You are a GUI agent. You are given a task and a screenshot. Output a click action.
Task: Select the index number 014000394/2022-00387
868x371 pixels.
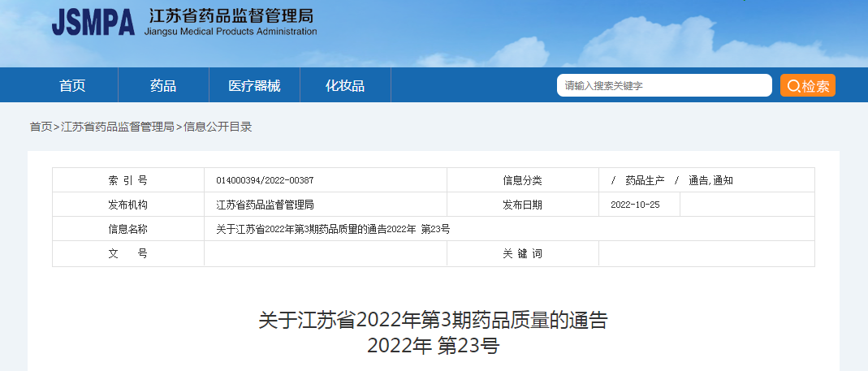(266, 180)
